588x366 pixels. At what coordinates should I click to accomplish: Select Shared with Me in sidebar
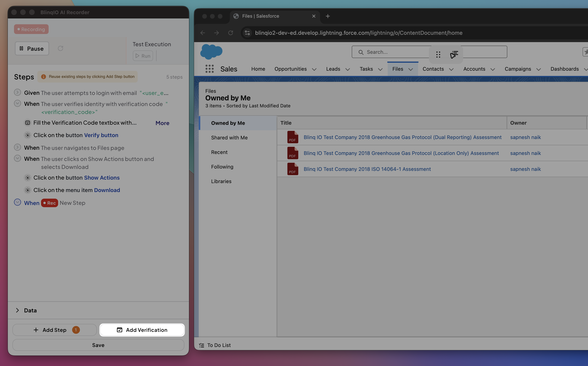pyautogui.click(x=229, y=137)
